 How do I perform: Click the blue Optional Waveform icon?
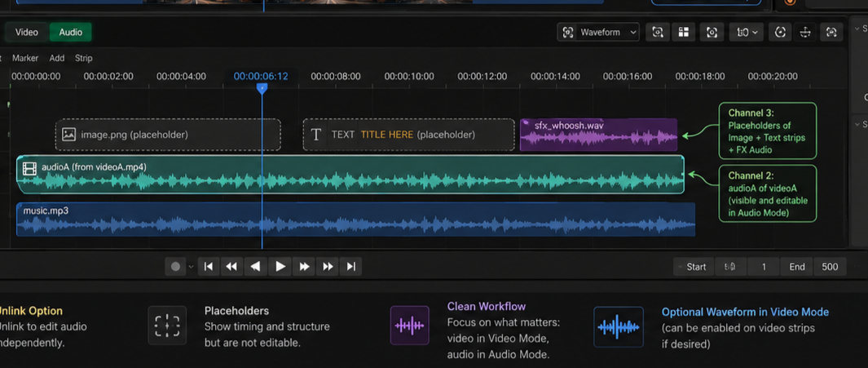(x=619, y=326)
